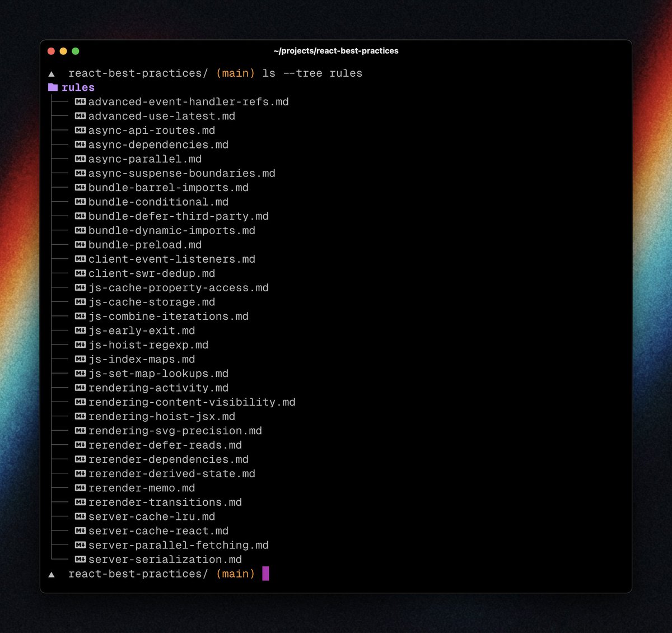Viewport: 672px width, 633px height.
Task: Click the markdown icon next to async-parallel.md
Action: [80, 159]
